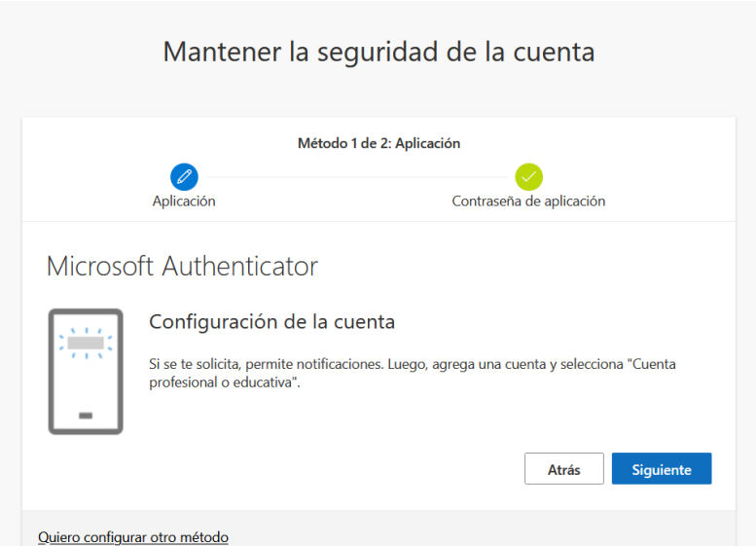Click the "Mantener la seguridad de la cuenta" title
The height and width of the screenshot is (546, 756).
(x=378, y=52)
